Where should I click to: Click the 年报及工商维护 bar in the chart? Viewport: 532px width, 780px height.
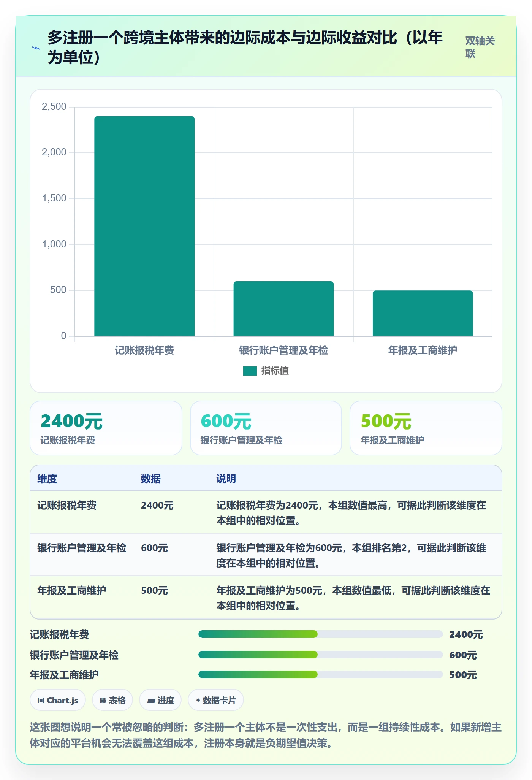pos(423,313)
